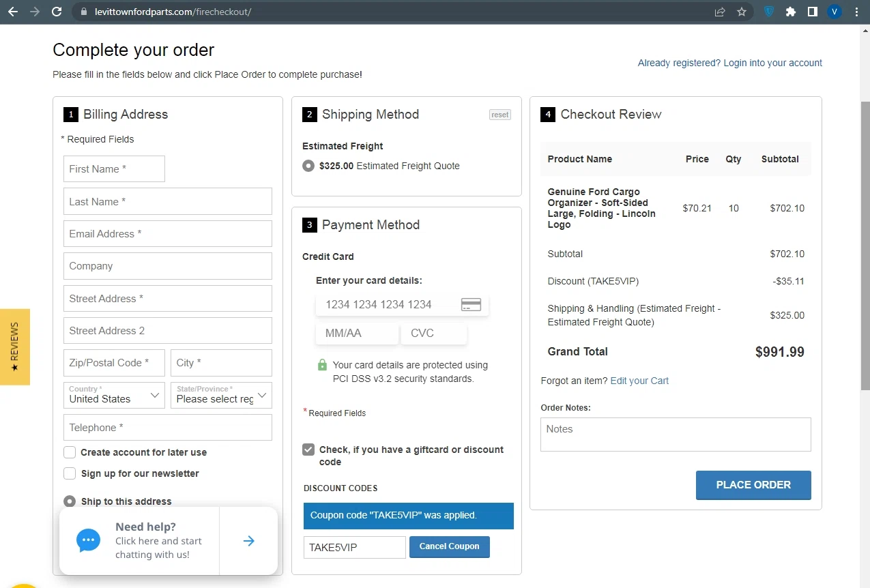
Task: Click the Last Name field
Action: pyautogui.click(x=168, y=201)
